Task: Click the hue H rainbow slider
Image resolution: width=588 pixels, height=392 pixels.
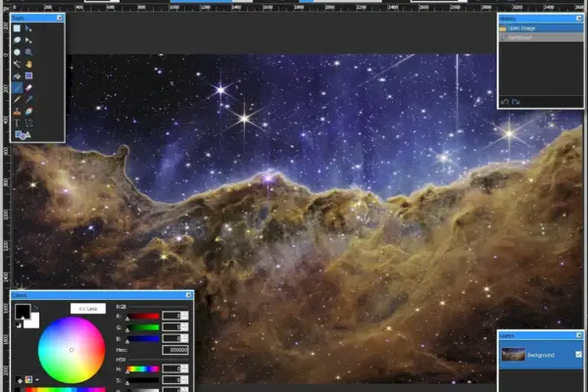Action: pos(142,369)
